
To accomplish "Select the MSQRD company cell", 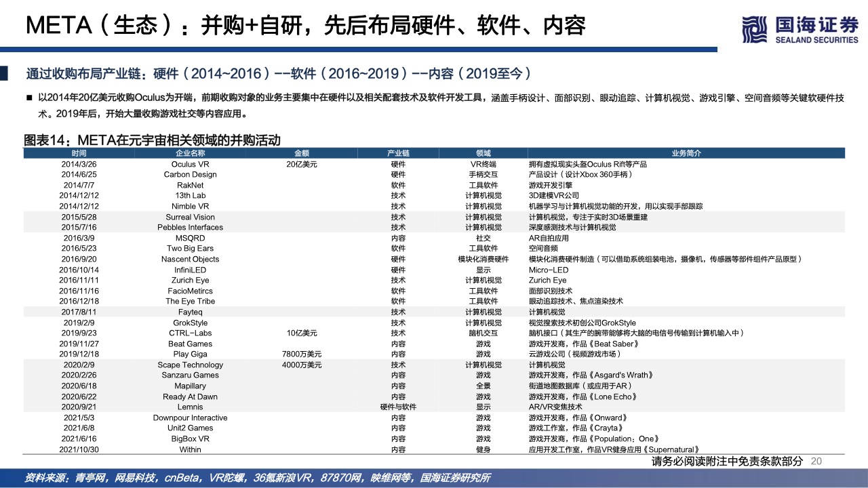I will [x=190, y=238].
